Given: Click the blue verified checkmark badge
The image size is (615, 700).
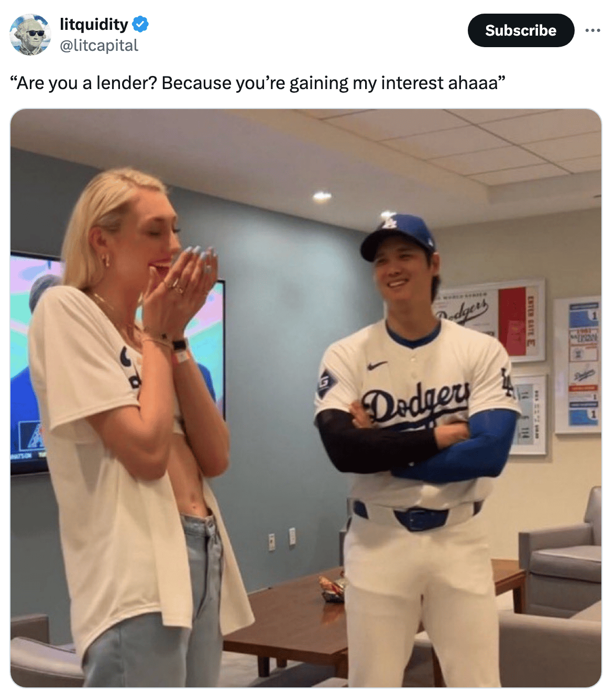Looking at the screenshot, I should pos(140,24).
